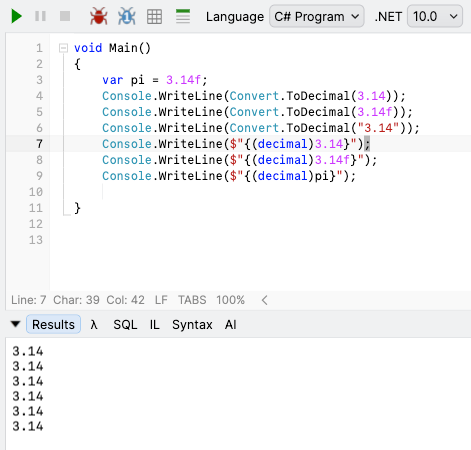Screen dimensions: 471x450
Task: Open the Syntax tab
Action: [x=192, y=324]
